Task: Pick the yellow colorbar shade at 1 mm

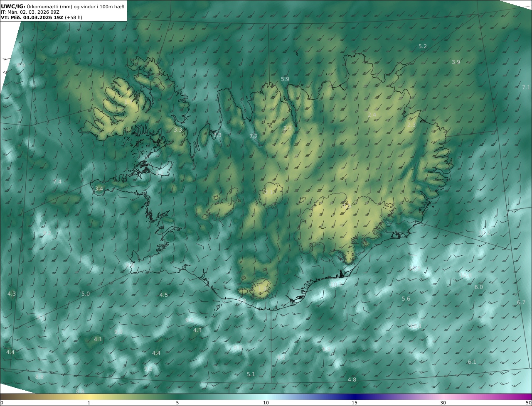Action: pos(89,396)
